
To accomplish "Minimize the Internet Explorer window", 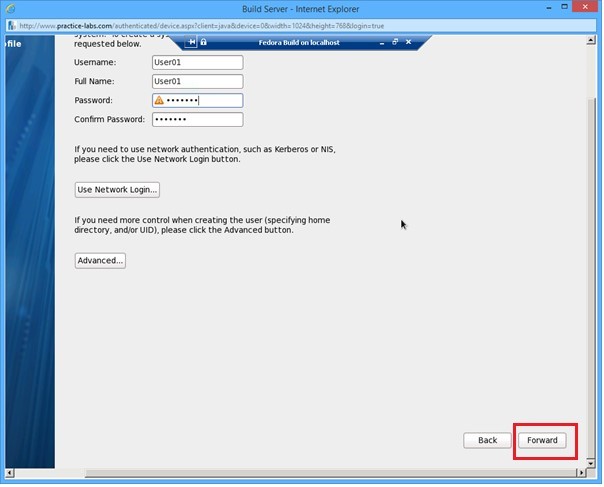I will coord(549,8).
